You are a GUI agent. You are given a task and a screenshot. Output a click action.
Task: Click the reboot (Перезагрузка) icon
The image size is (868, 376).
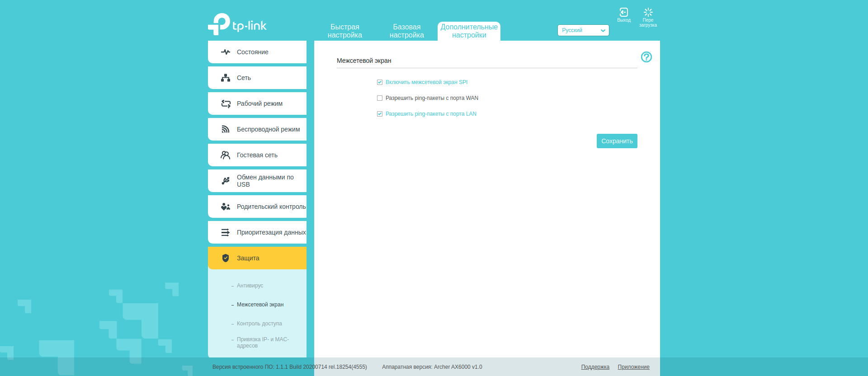(648, 13)
